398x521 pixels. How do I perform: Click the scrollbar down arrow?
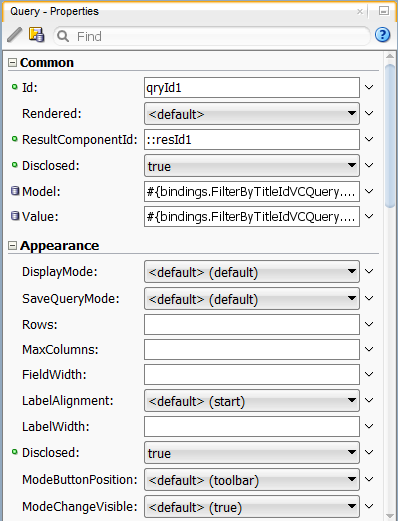click(390, 516)
